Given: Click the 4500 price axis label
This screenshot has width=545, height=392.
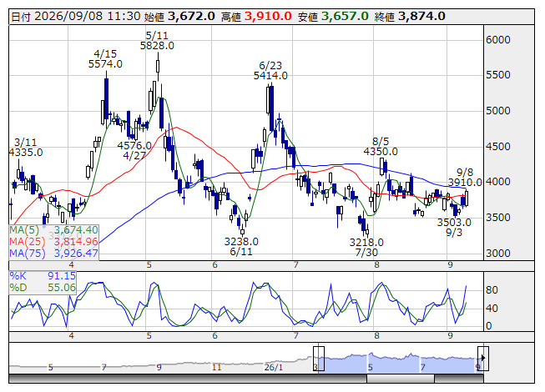Looking at the screenshot, I should pos(498,147).
